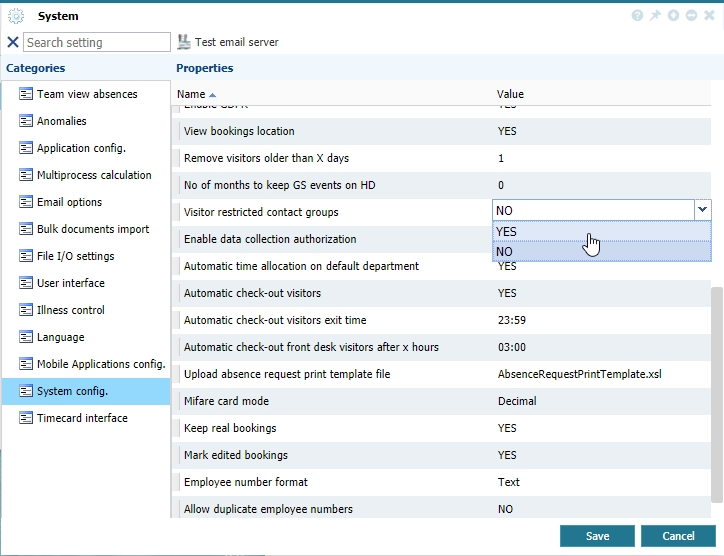This screenshot has width=724, height=556.
Task: Click the Test email server icon
Action: (x=184, y=42)
